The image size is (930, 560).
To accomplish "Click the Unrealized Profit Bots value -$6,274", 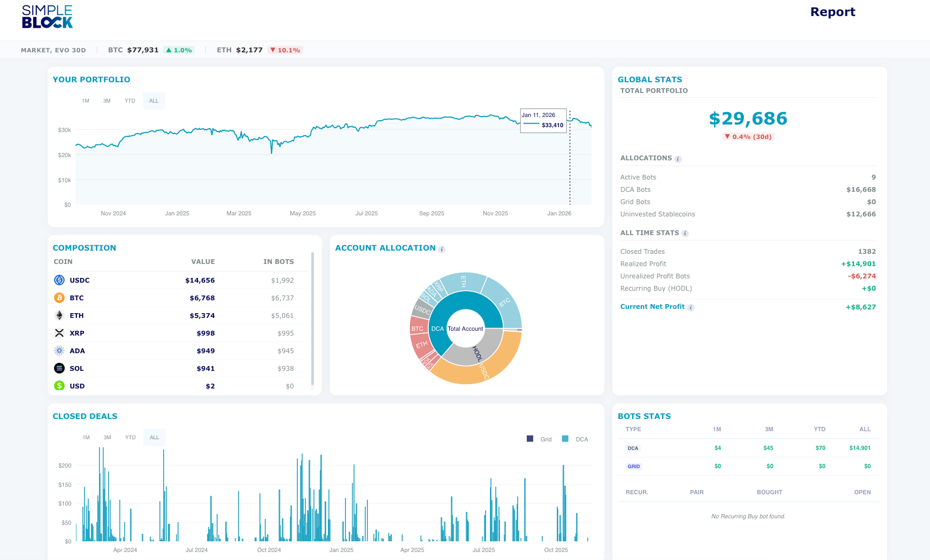I will [862, 276].
